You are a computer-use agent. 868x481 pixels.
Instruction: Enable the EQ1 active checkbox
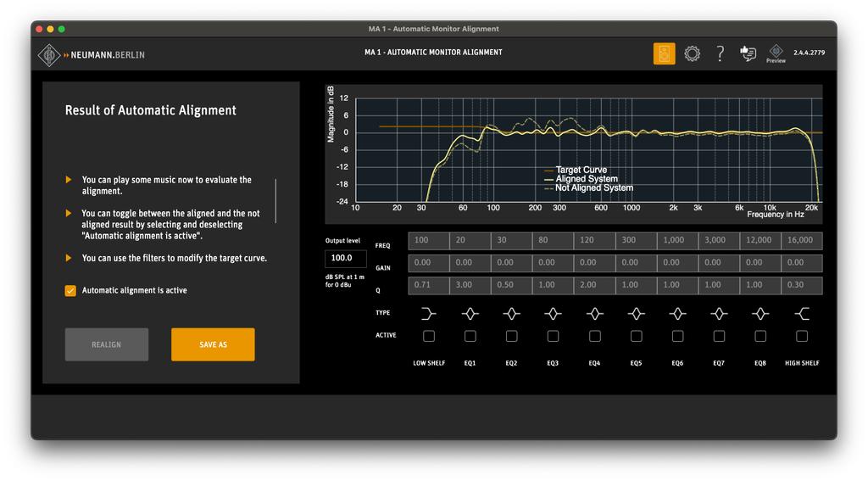(x=470, y=336)
